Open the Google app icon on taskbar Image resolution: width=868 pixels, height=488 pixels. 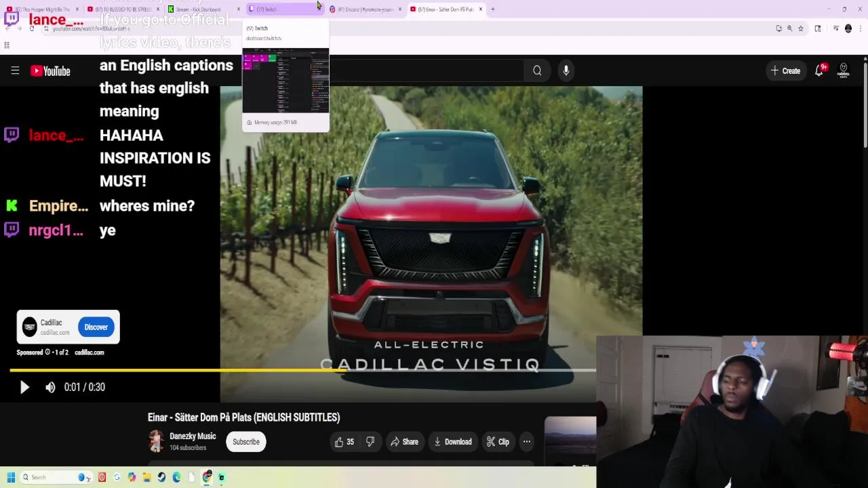(117, 477)
